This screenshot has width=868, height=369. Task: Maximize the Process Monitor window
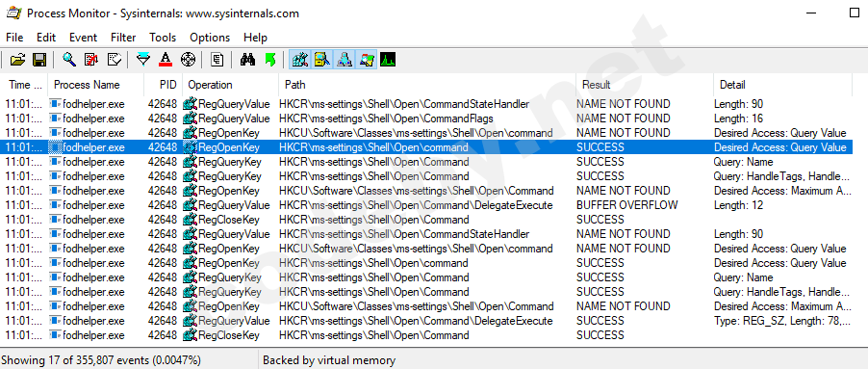855,13
